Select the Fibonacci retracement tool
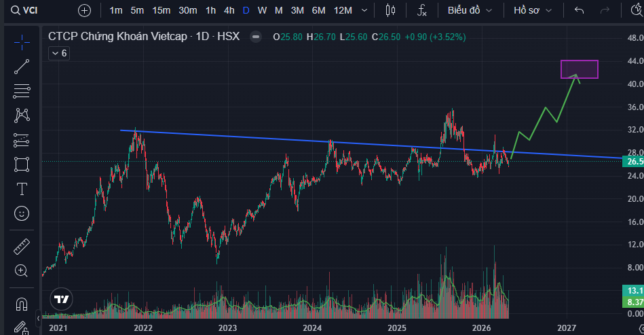The width and height of the screenshot is (644, 335). 22,91
